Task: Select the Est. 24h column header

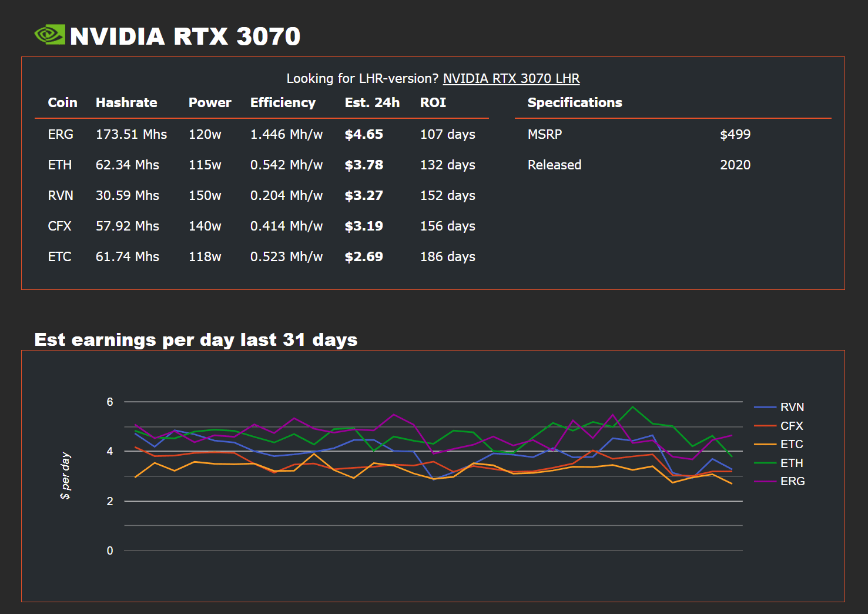Action: pyautogui.click(x=372, y=102)
